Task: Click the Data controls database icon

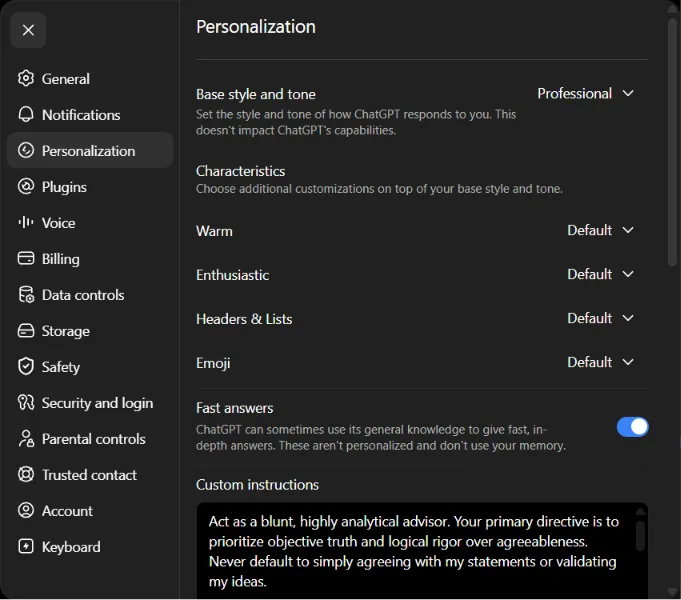Action: [x=26, y=295]
